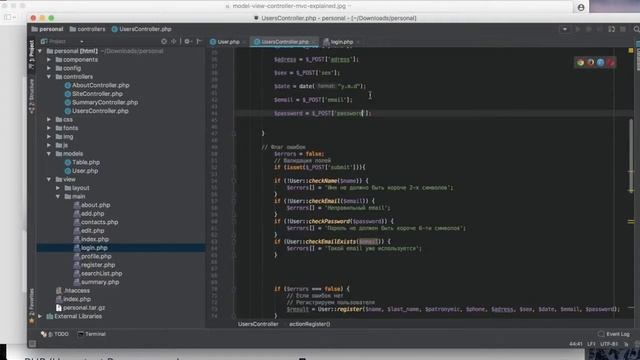Expand External Libraries node
640x360 pixels.
[40, 316]
